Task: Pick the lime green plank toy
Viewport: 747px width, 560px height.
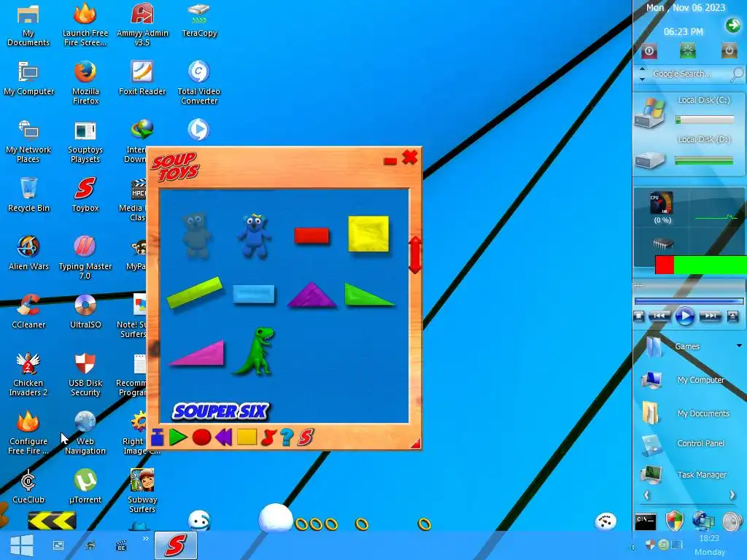Action: tap(195, 292)
